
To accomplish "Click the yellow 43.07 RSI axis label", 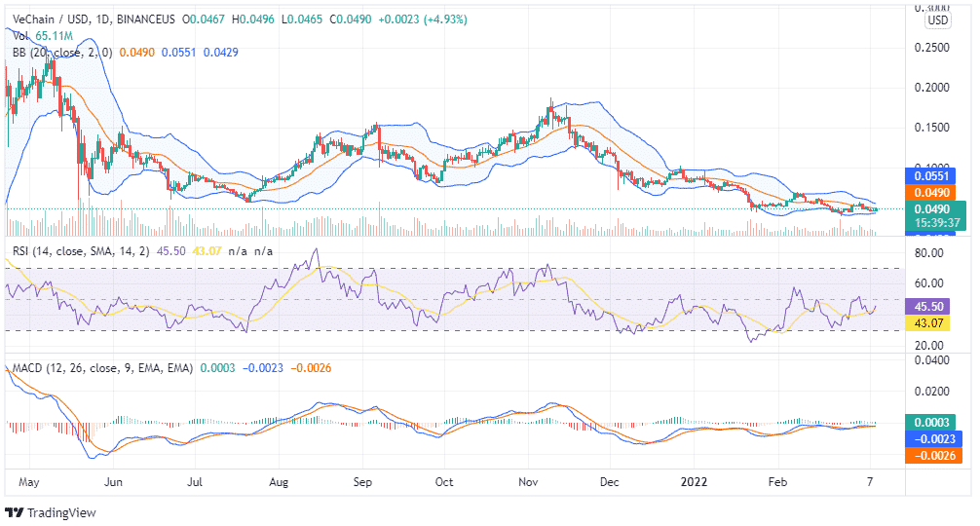I will [927, 323].
